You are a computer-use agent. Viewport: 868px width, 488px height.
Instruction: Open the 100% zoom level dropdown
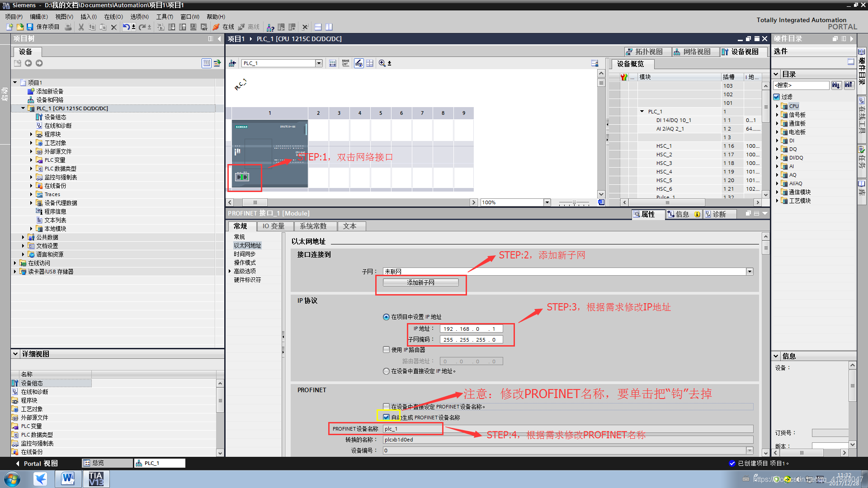coord(547,202)
